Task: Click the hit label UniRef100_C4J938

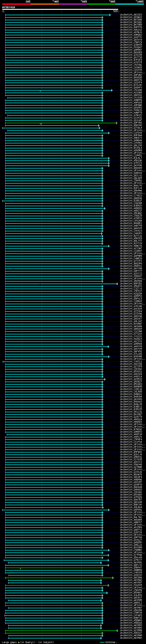Action: pyautogui.click(x=131, y=98)
